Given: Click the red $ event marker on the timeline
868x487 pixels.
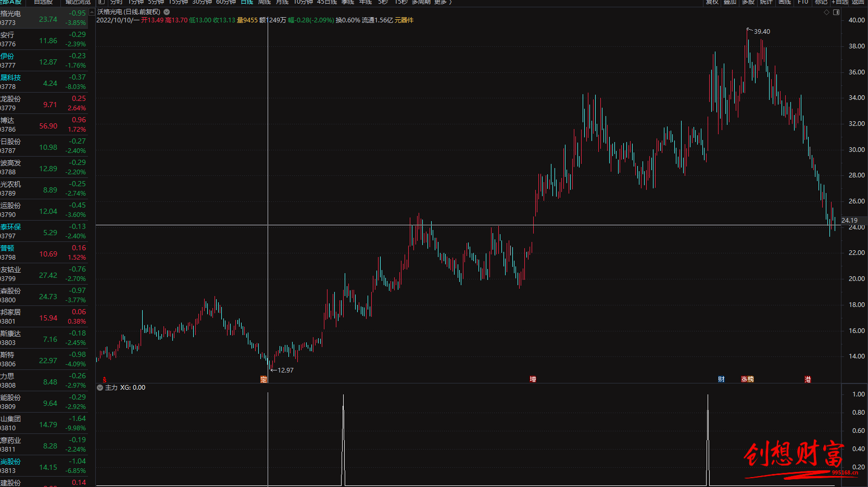Looking at the screenshot, I should pyautogui.click(x=105, y=379).
